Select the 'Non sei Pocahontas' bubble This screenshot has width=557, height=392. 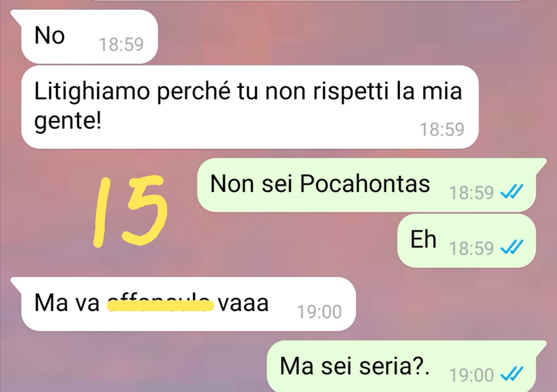click(x=371, y=185)
